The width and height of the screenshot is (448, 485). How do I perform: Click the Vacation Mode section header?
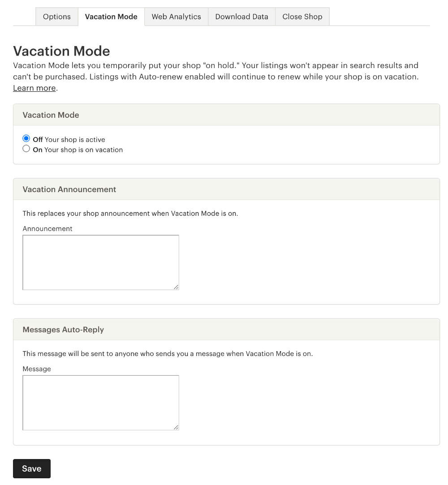(x=51, y=115)
